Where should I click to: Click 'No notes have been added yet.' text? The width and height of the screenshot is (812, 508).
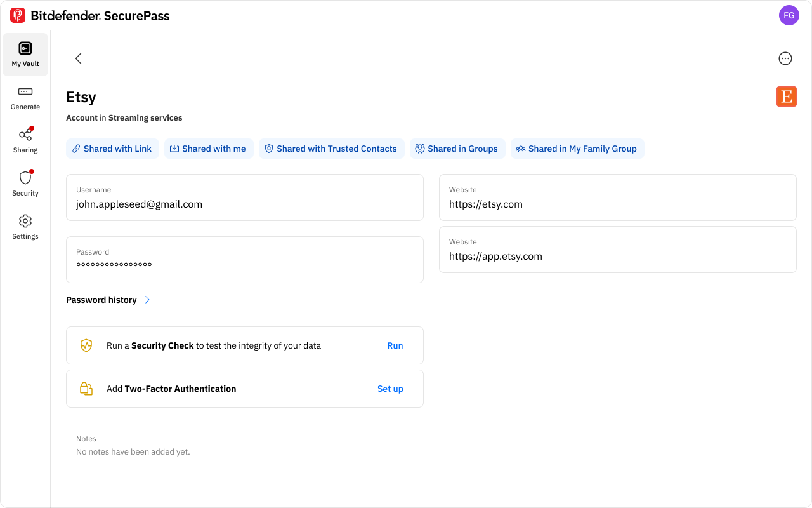133,452
